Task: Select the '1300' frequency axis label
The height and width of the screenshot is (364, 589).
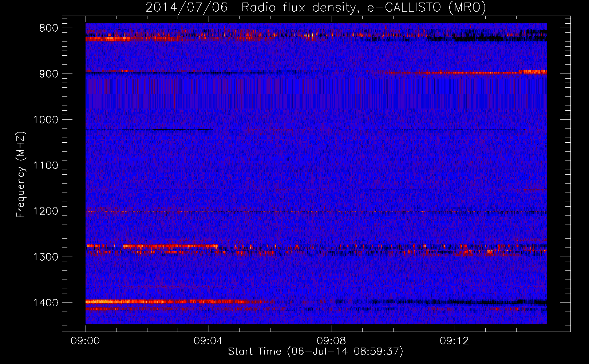Action: pos(46,257)
